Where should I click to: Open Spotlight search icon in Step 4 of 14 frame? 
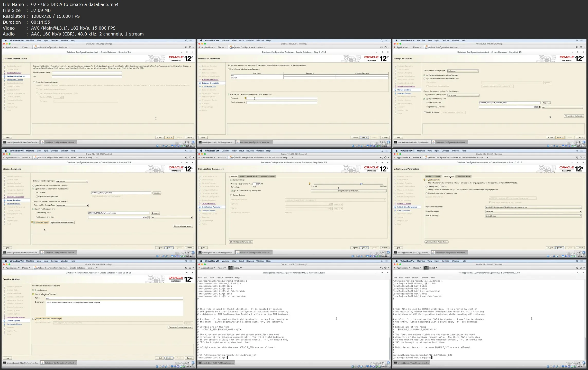tap(186, 40)
